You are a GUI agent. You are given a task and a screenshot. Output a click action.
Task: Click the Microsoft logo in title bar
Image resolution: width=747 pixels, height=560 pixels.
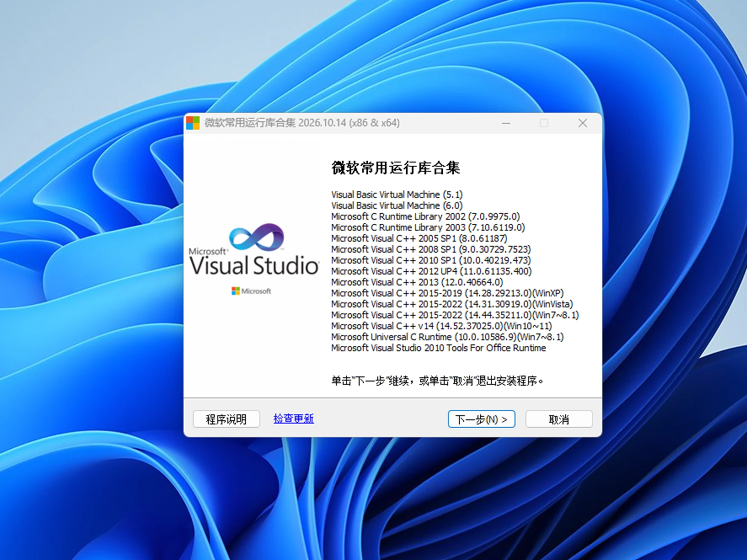193,123
